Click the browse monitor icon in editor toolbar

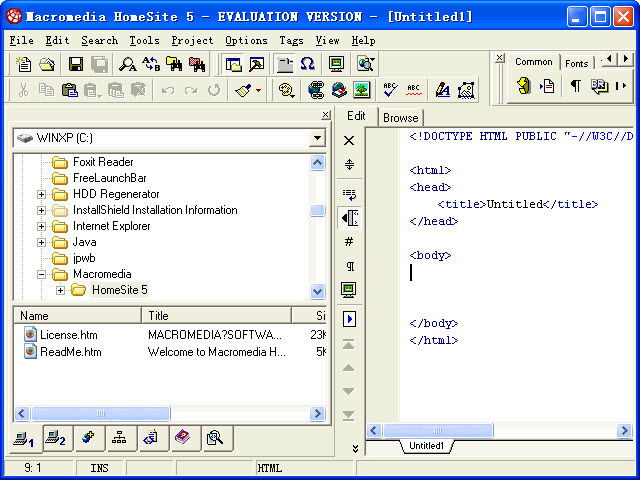tap(349, 289)
